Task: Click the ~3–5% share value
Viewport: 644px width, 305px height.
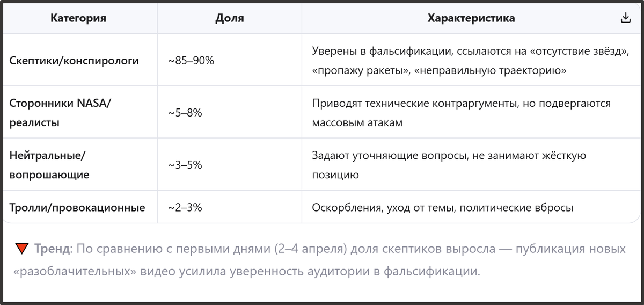Action: click(x=185, y=165)
